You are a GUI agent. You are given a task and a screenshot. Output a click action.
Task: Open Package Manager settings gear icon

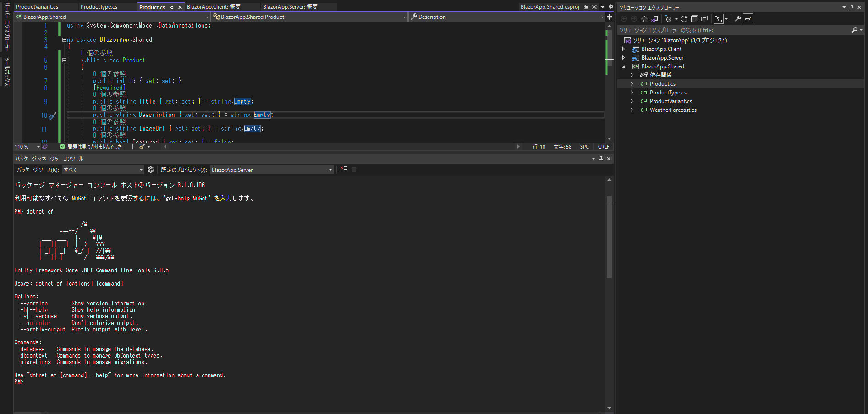(x=151, y=170)
